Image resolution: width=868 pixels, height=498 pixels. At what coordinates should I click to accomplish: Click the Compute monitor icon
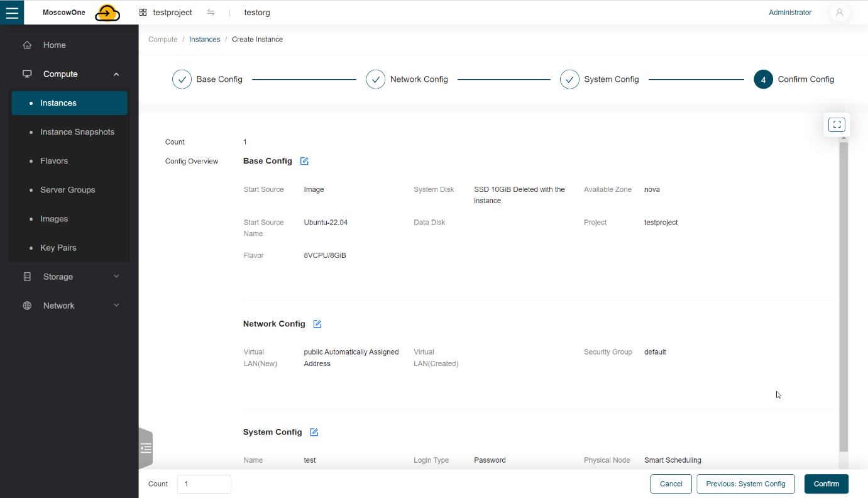(x=26, y=74)
